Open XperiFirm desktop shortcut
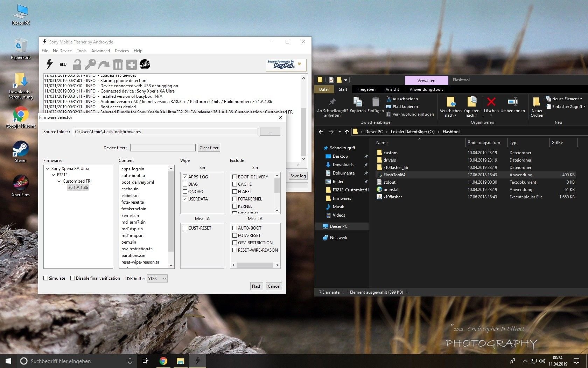This screenshot has width=588, height=368. tap(21, 186)
